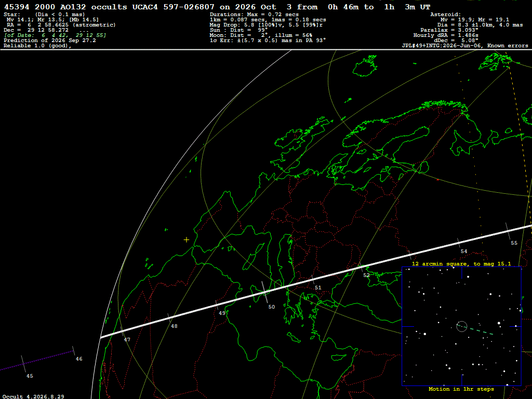Viewport: 532px width, 399px height.
Task: Click the JPL#49+INTG orbit source text
Action: pyautogui.click(x=465, y=46)
